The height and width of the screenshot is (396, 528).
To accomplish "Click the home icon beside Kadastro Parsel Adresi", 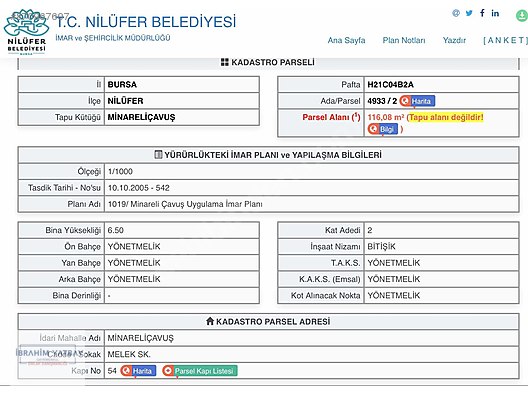I will [x=210, y=321].
